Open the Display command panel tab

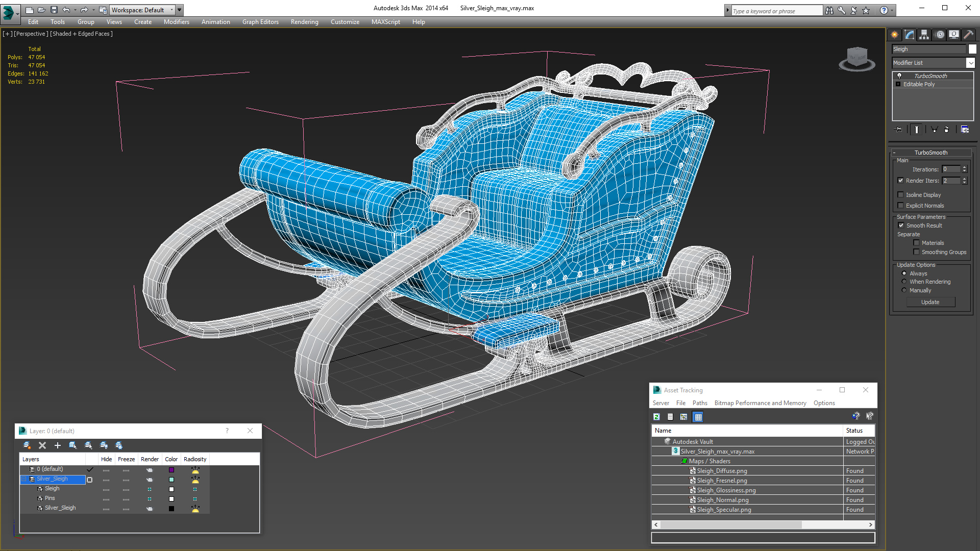coord(954,35)
